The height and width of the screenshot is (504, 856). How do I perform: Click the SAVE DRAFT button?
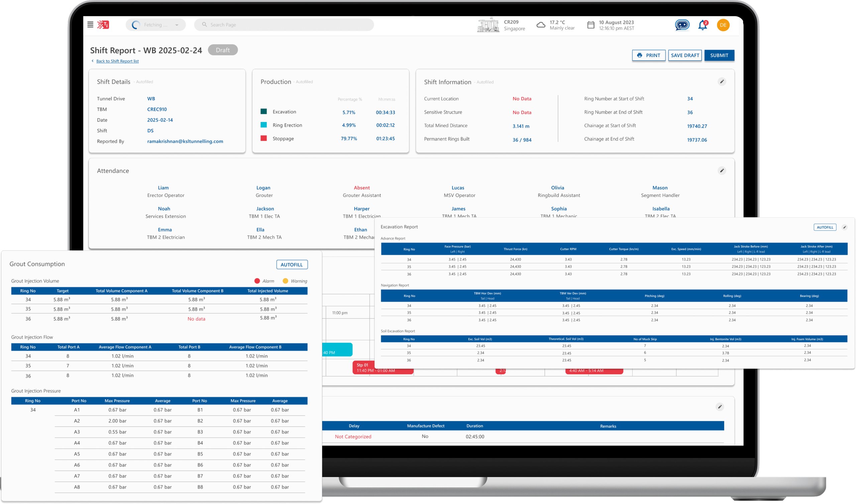685,55
